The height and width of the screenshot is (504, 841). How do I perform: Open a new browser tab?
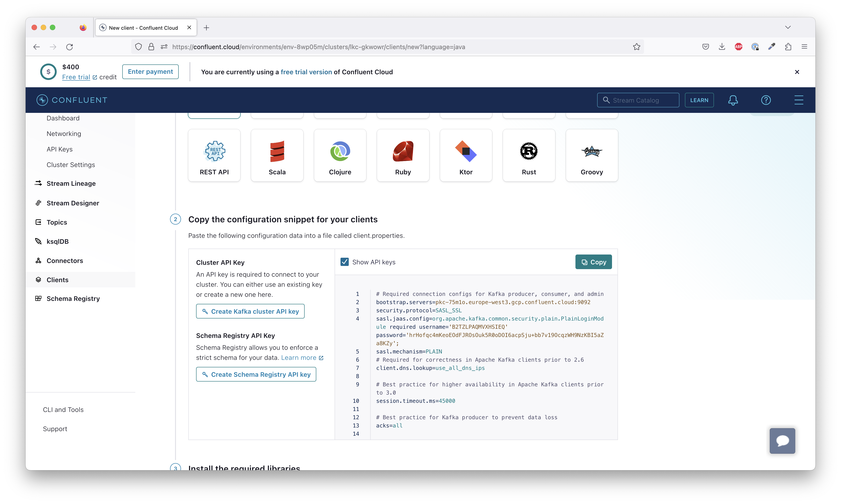pos(206,28)
